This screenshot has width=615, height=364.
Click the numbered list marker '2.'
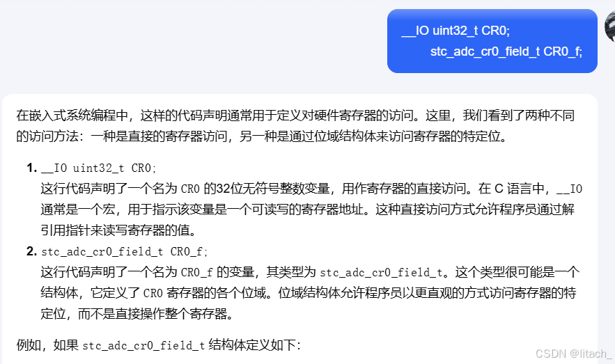pos(32,251)
